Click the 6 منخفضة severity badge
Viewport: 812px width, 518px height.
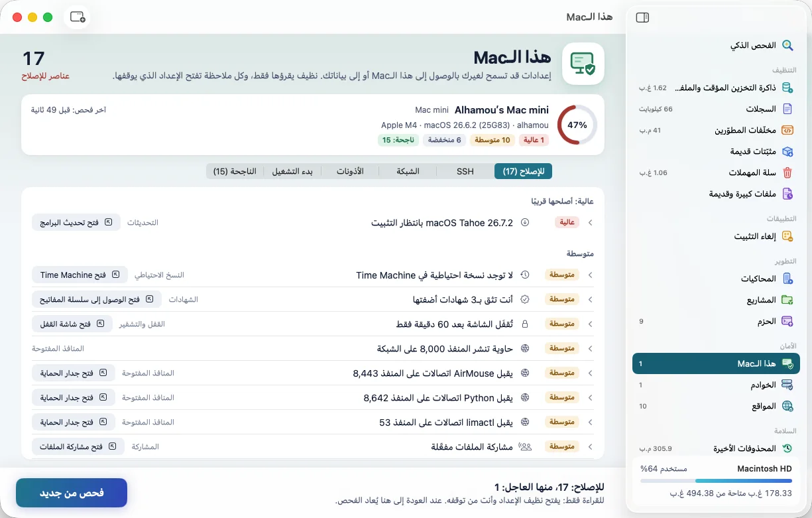(444, 140)
